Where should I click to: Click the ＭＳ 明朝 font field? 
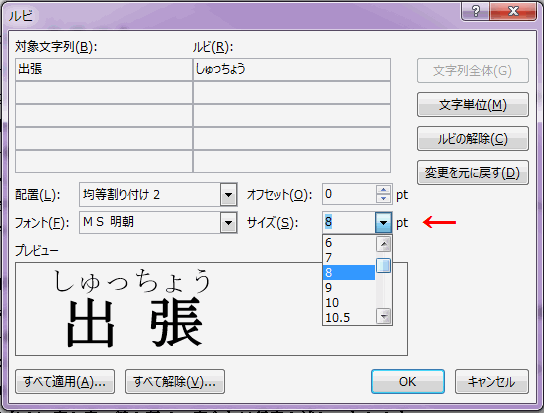pyautogui.click(x=150, y=222)
